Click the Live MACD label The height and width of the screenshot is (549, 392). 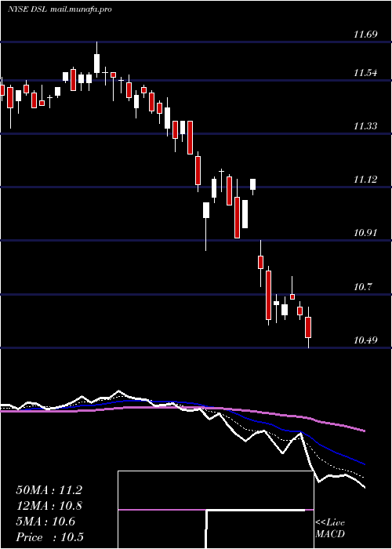coord(330,528)
